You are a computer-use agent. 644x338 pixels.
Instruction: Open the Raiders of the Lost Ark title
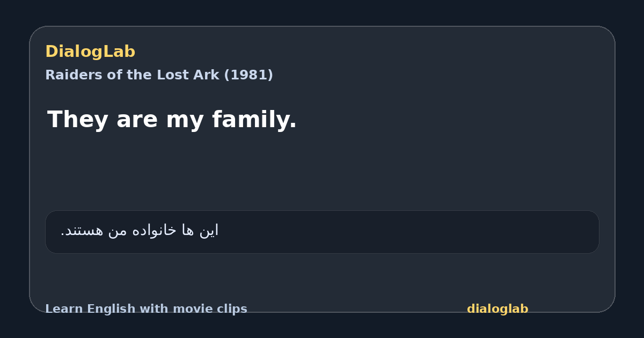(159, 75)
